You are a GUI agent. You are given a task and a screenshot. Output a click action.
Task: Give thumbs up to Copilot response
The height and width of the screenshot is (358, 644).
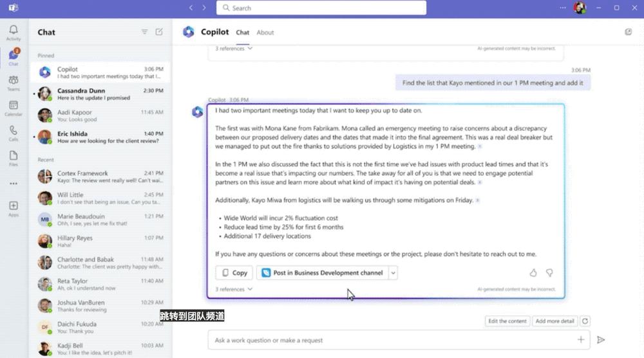(x=533, y=272)
